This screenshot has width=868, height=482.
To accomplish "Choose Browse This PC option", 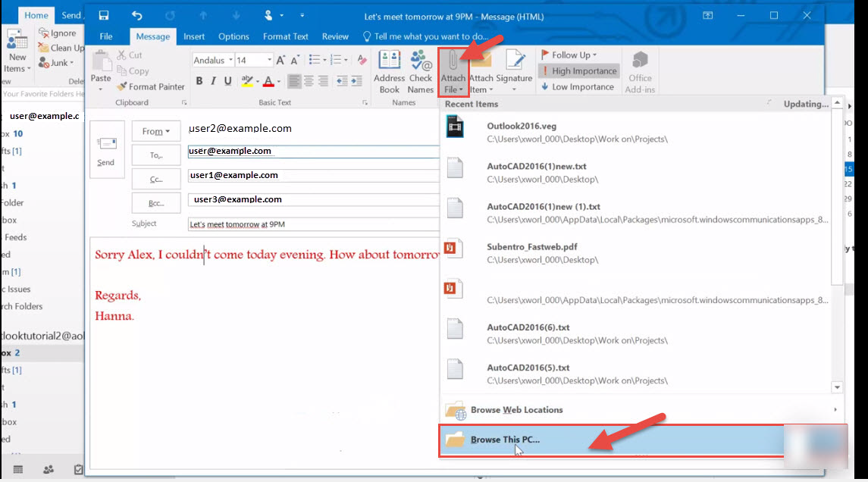I will [x=505, y=440].
